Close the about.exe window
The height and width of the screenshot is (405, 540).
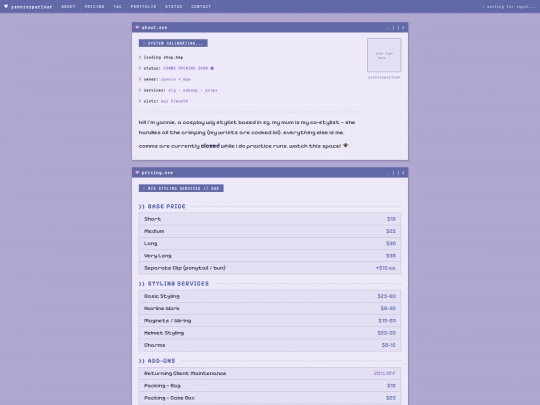pyautogui.click(x=403, y=28)
